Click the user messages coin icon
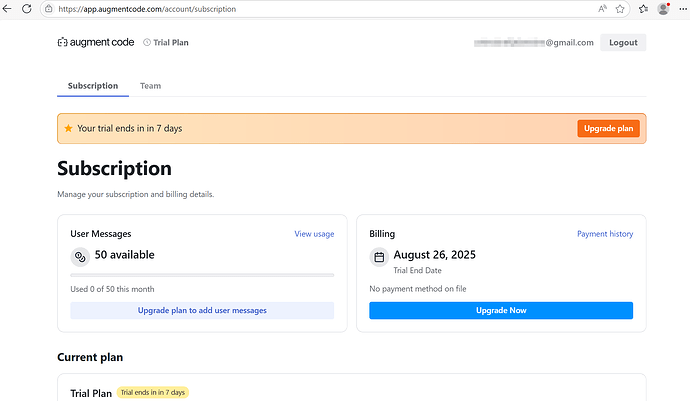The height and width of the screenshot is (401, 690). (80, 256)
